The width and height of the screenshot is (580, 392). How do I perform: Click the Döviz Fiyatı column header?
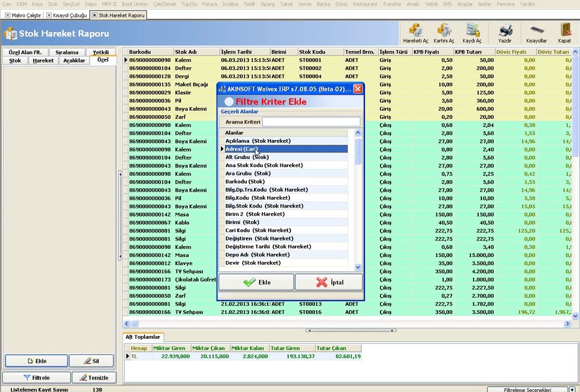click(516, 52)
